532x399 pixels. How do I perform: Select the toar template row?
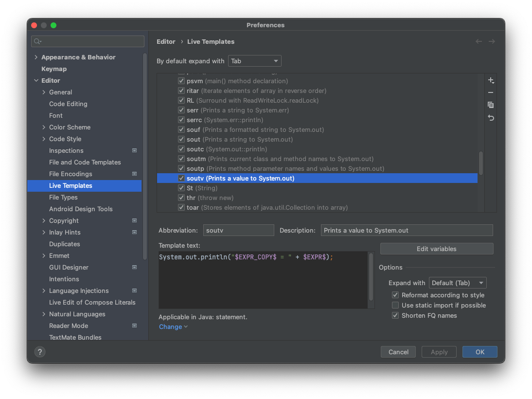(x=317, y=207)
